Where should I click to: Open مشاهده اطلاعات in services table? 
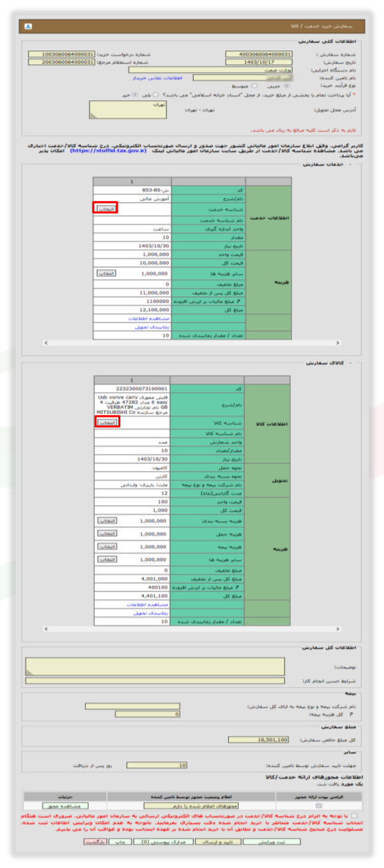151,318
